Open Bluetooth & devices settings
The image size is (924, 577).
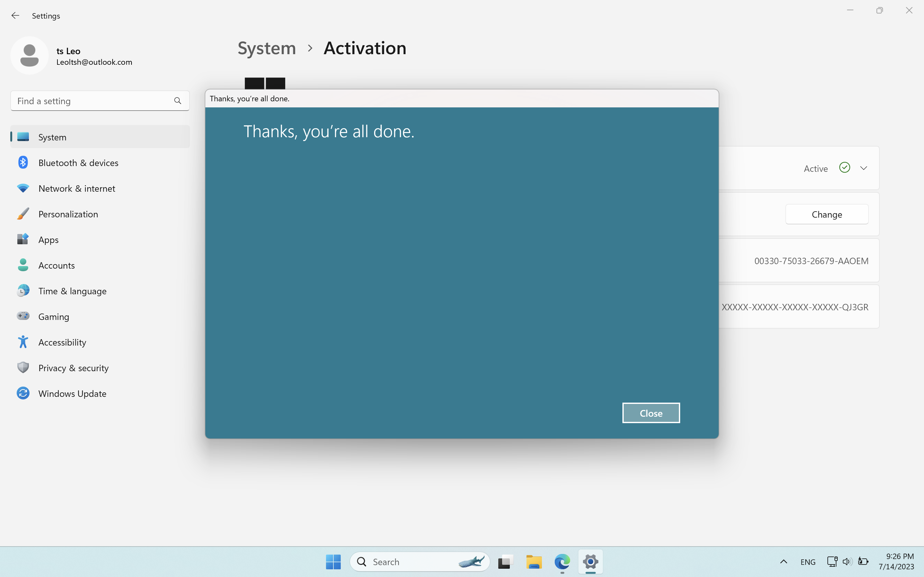pos(78,163)
